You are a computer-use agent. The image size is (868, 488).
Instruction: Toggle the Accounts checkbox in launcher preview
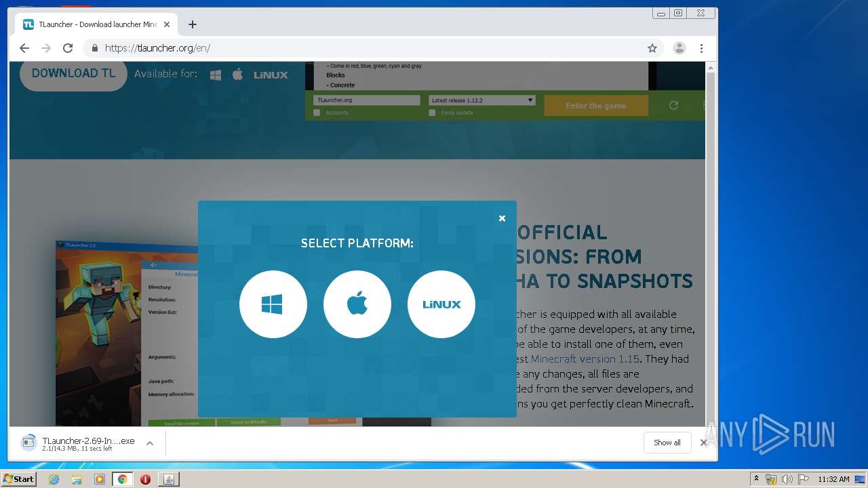pos(317,113)
